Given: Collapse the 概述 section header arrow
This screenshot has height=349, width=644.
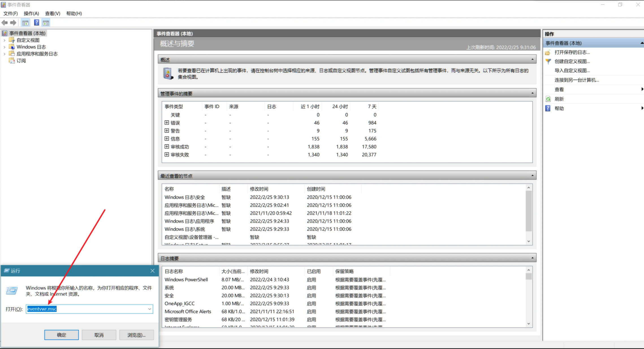Looking at the screenshot, I should pos(532,59).
